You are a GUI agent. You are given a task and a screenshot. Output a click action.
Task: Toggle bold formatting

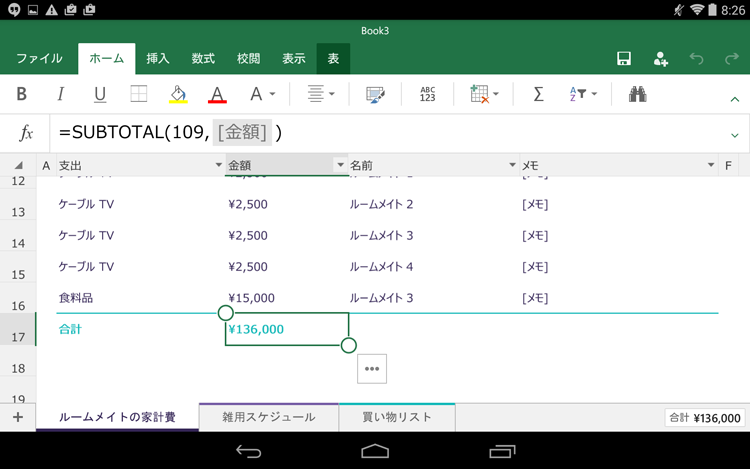click(x=22, y=94)
